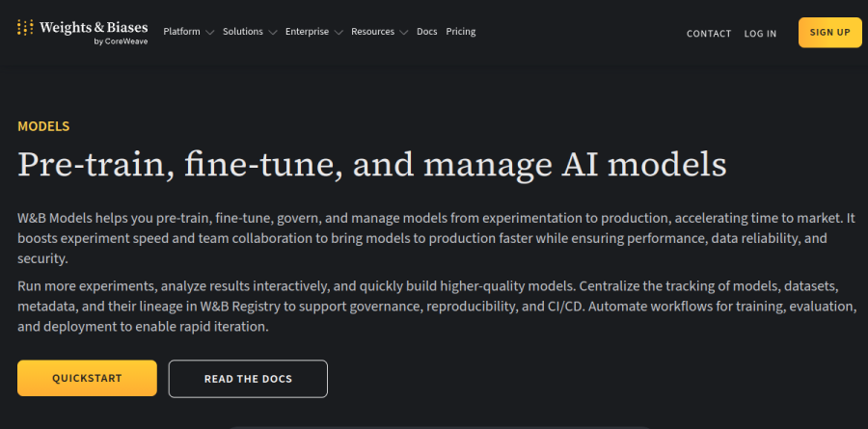Click the yellow MODELS section label
The image size is (868, 429).
43,126
